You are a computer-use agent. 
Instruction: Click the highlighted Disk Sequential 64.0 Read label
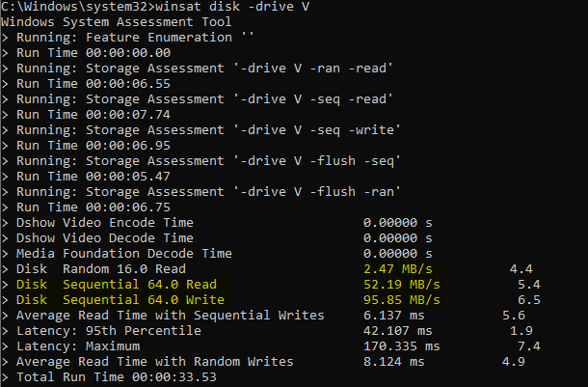tap(117, 285)
